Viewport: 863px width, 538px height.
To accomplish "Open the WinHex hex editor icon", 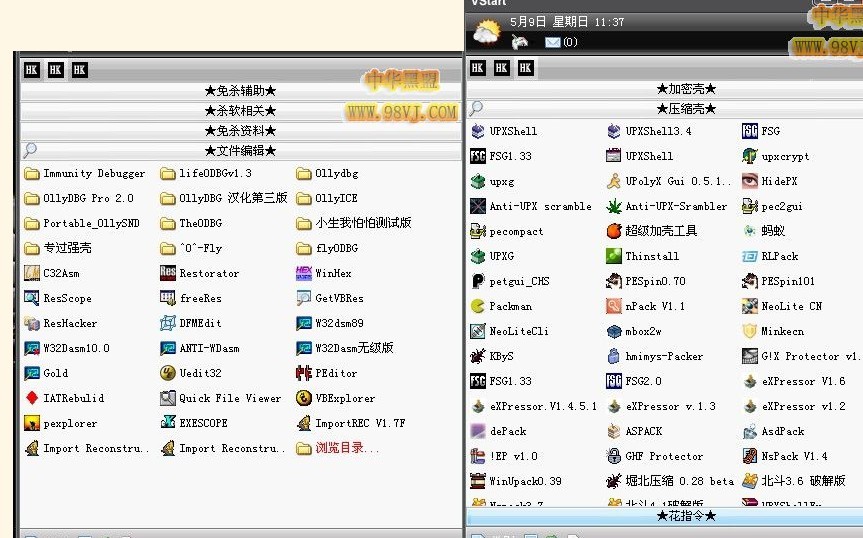I will (x=304, y=273).
